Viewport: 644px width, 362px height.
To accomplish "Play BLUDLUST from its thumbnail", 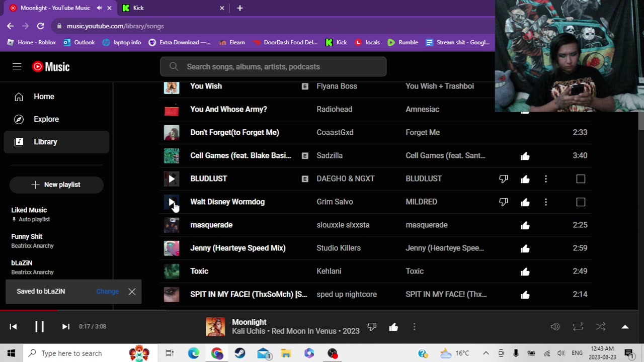I will click(172, 178).
